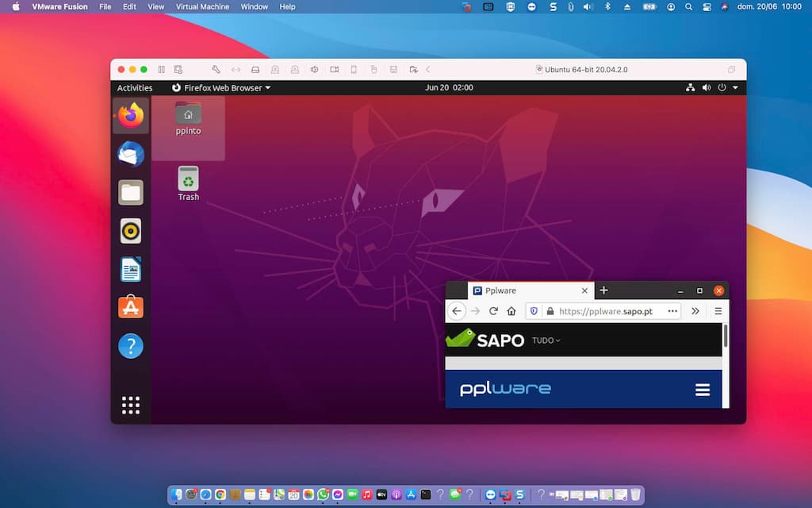Open Ubuntu Software store icon
The image size is (812, 508).
(131, 307)
